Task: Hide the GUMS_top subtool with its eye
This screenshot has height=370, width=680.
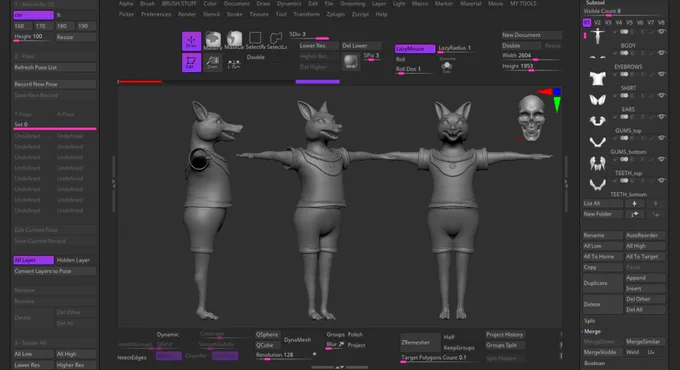Action: pyautogui.click(x=661, y=117)
